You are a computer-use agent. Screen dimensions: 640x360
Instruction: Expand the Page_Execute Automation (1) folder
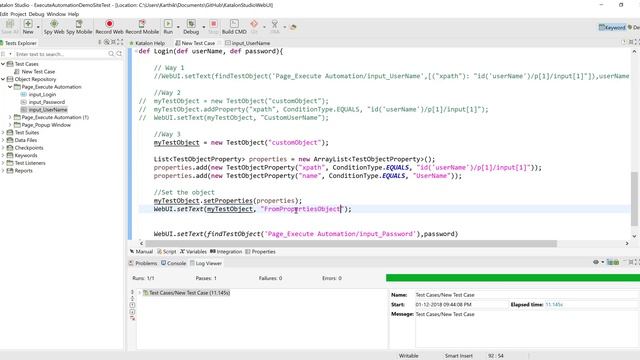(x=10, y=117)
